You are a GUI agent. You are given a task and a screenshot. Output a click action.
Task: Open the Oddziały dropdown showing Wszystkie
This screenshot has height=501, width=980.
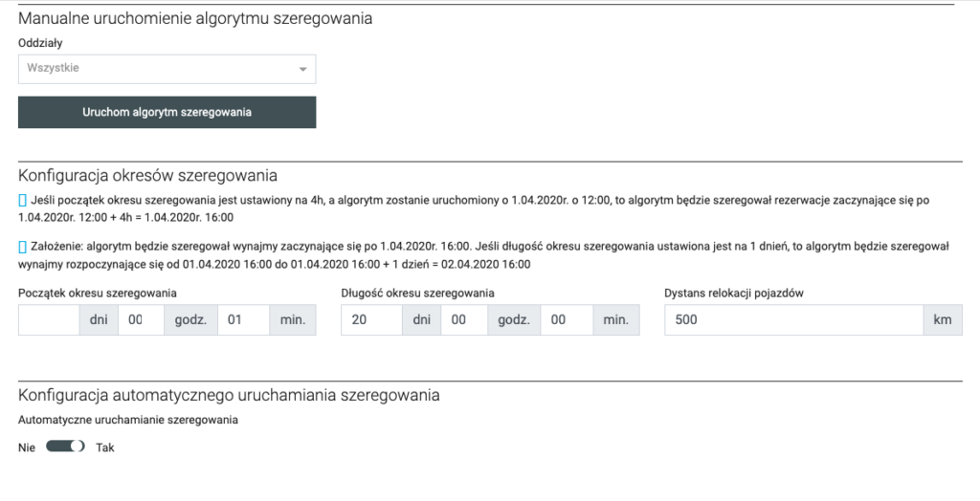tap(167, 69)
